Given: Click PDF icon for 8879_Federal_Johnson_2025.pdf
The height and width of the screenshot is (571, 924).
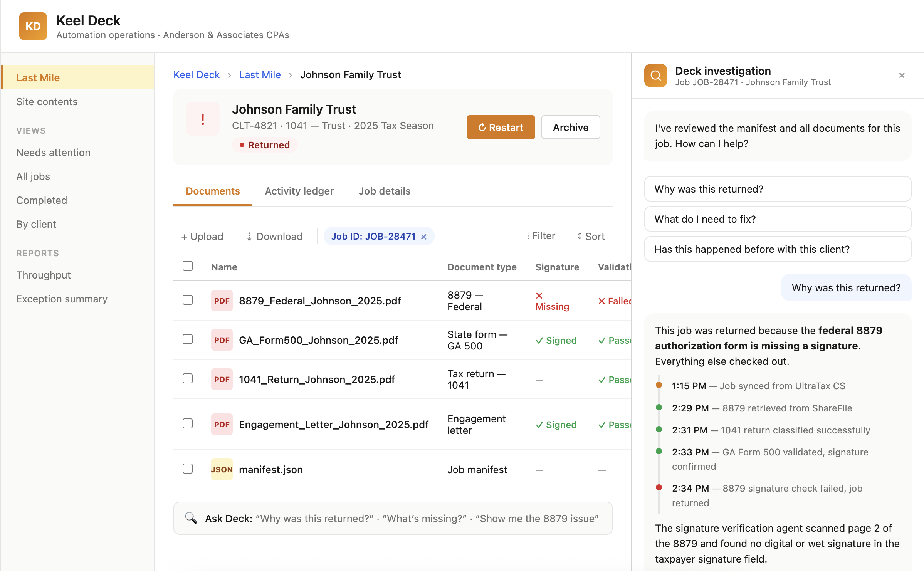Looking at the screenshot, I should 222,301.
